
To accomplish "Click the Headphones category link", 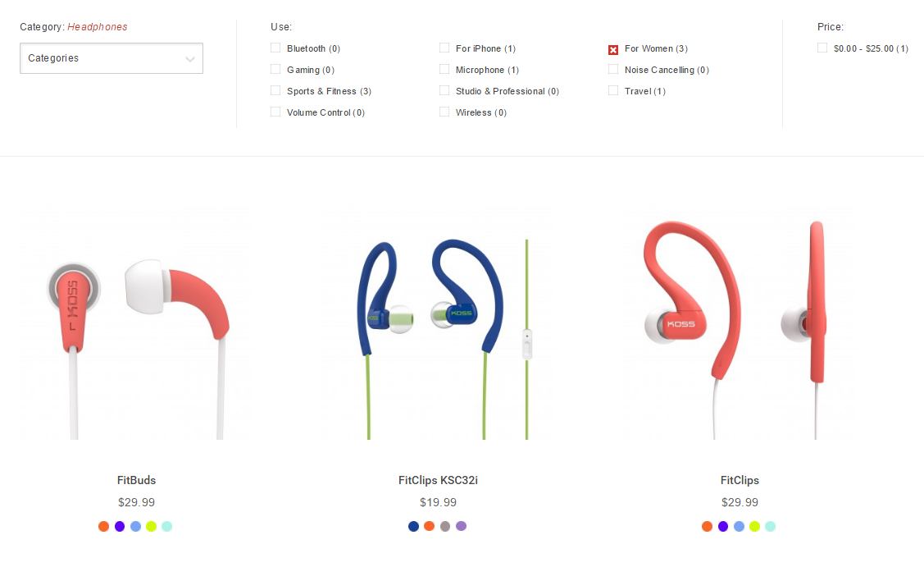I will [98, 26].
